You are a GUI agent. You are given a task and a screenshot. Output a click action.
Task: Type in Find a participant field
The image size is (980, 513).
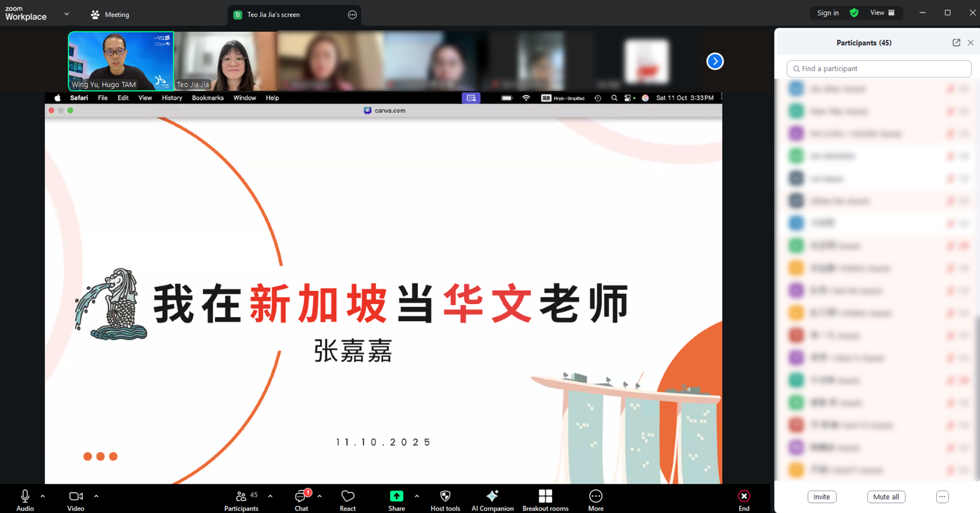pyautogui.click(x=879, y=68)
